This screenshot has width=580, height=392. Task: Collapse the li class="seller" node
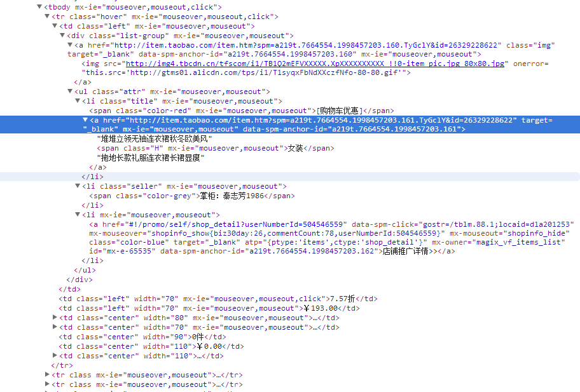(x=78, y=186)
